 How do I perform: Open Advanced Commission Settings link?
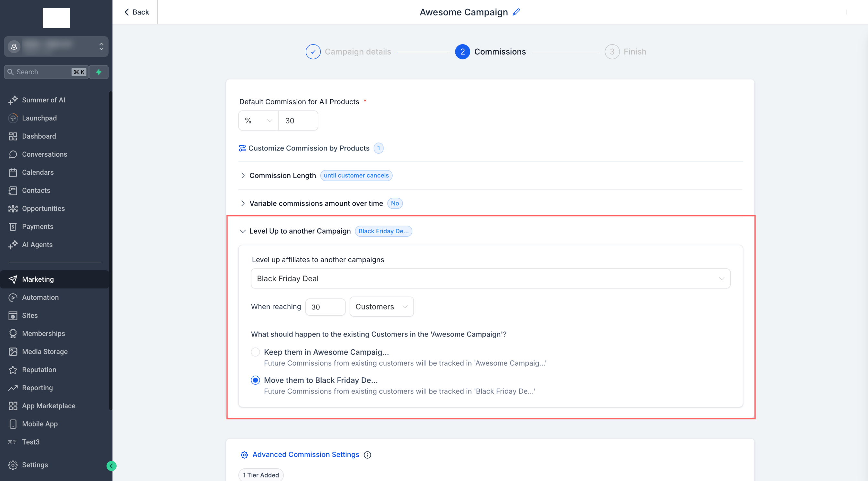[305, 455]
